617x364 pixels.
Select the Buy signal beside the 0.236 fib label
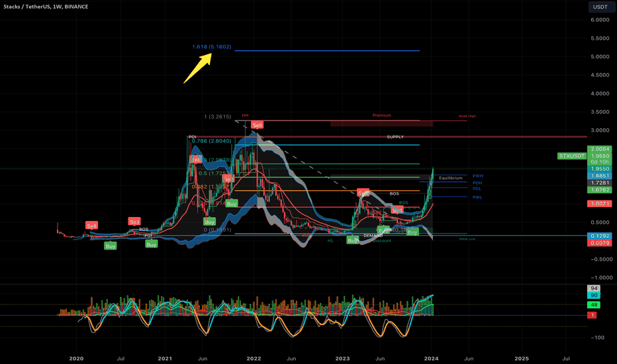(232, 204)
